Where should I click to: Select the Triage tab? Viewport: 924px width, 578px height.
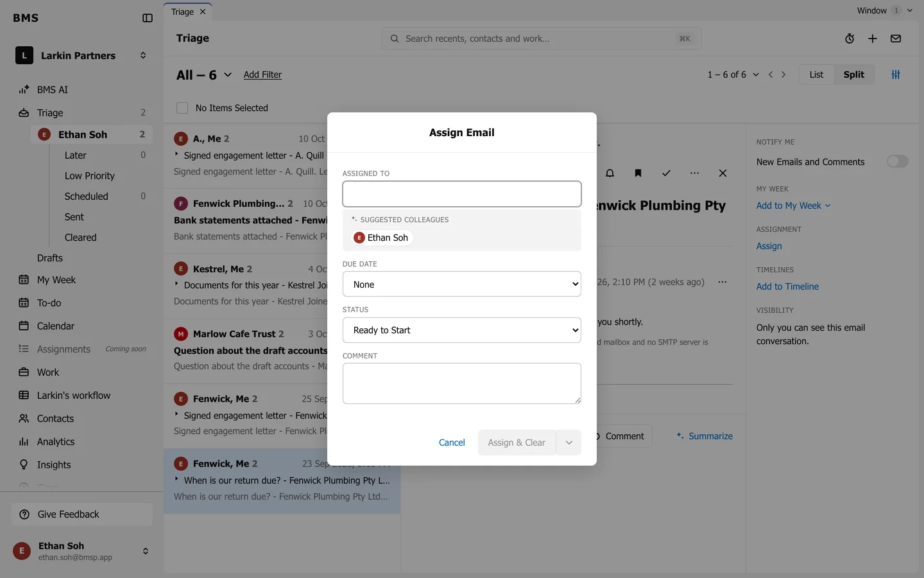[x=182, y=12]
